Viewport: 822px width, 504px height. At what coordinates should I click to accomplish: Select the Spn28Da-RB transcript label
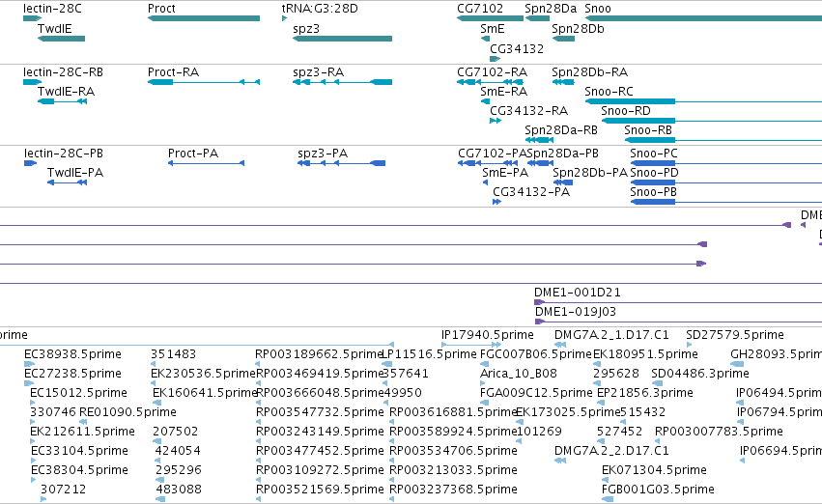561,130
